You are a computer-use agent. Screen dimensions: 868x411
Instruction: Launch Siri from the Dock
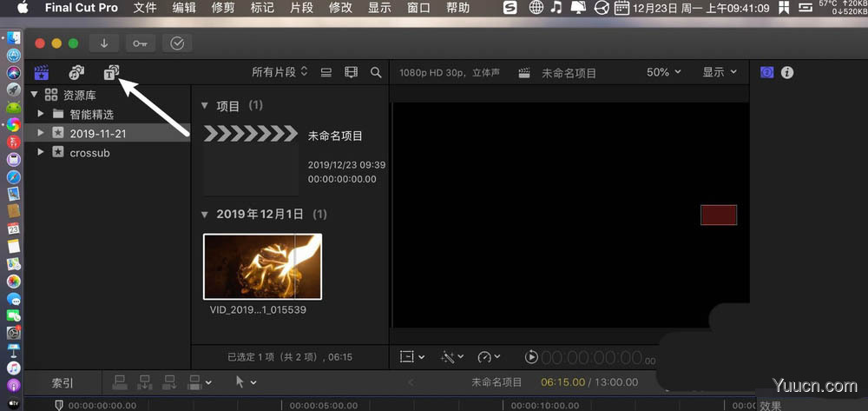point(13,73)
